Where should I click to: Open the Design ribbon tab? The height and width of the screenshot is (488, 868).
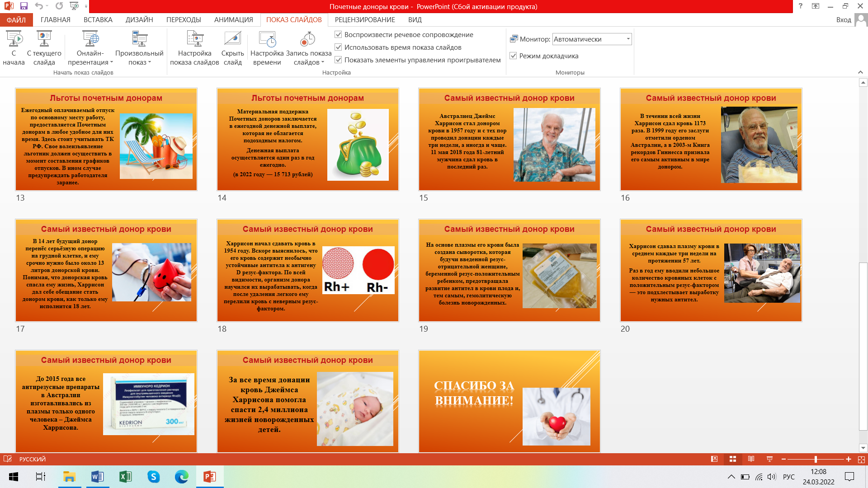pyautogui.click(x=139, y=20)
